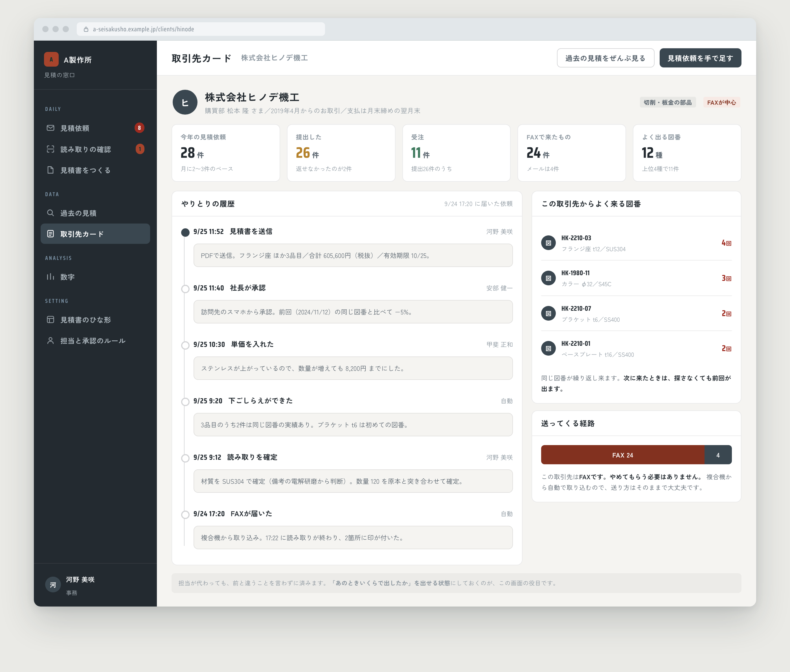Click note starting '材質を SUS304 で確定'
The width and height of the screenshot is (790, 672).
(353, 481)
